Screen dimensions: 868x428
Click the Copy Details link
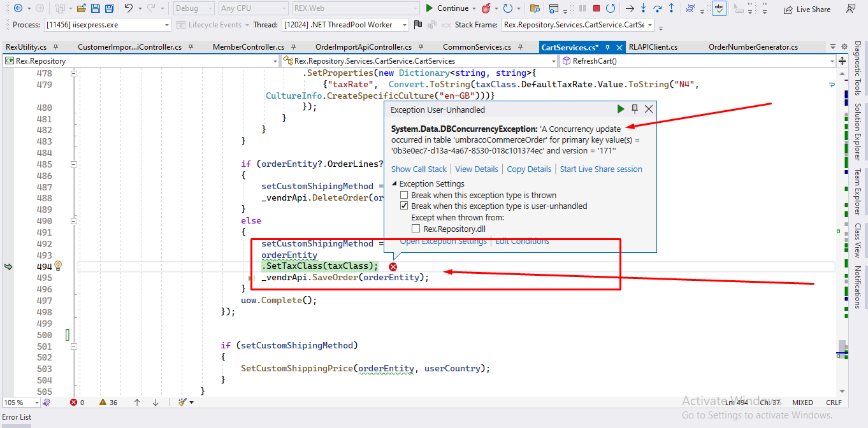pos(529,169)
